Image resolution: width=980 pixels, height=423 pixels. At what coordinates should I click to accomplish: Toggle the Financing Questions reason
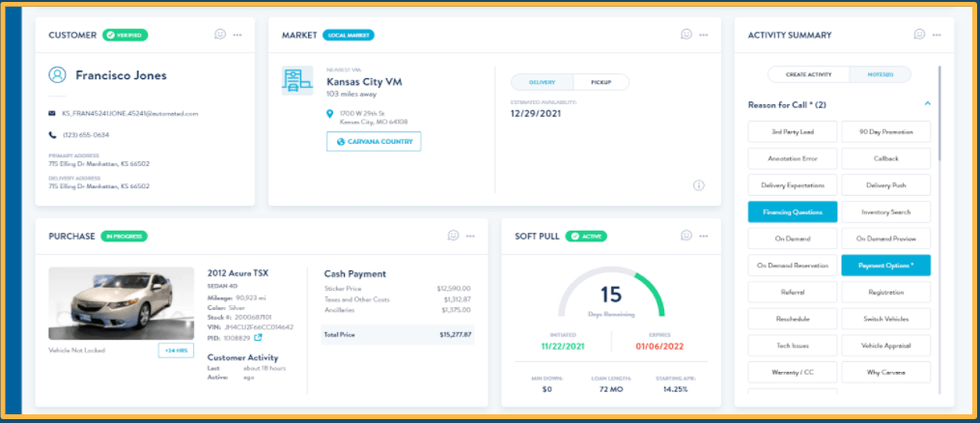pos(792,211)
